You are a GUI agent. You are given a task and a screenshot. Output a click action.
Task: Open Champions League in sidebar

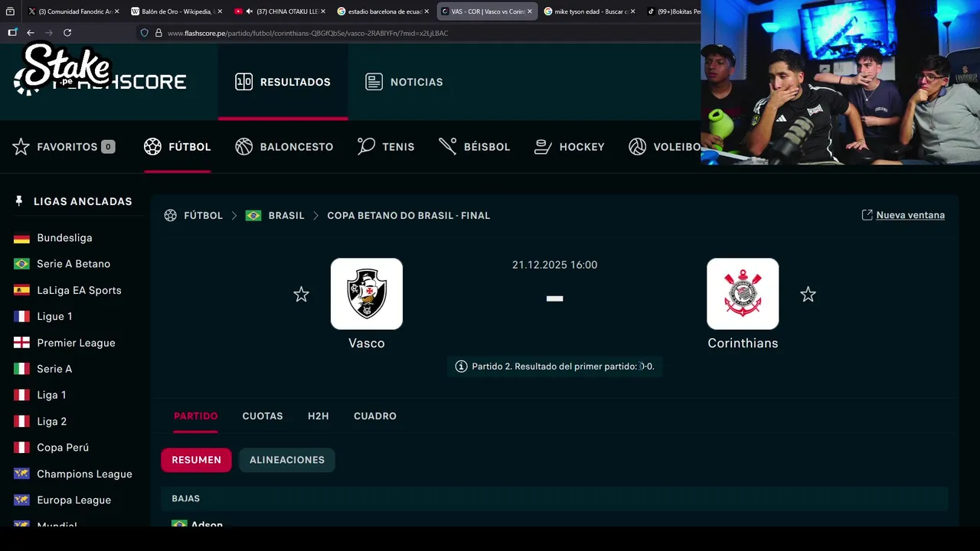point(84,474)
